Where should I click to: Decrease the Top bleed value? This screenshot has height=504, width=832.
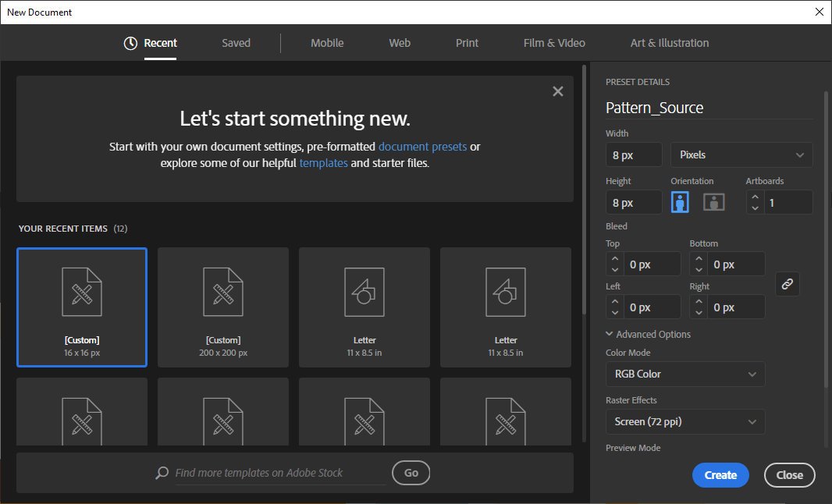615,270
